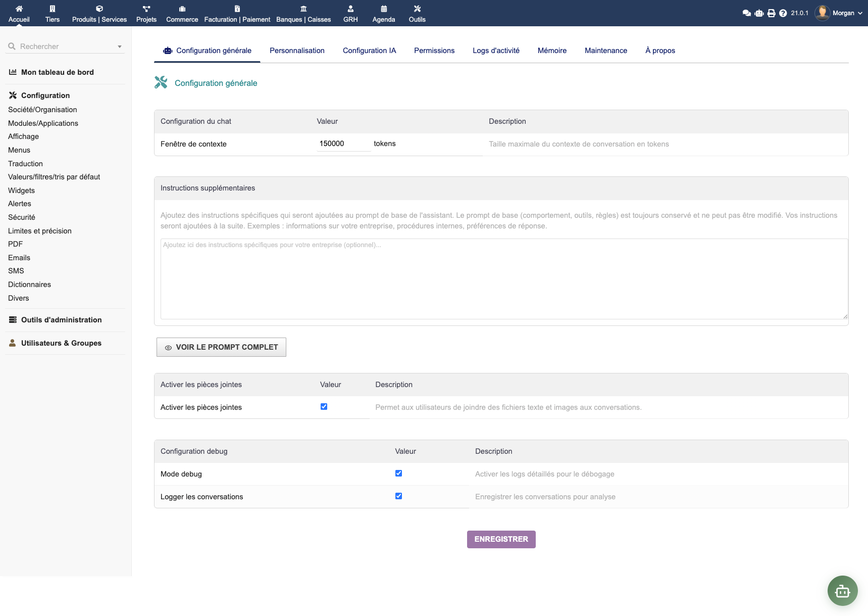
Task: Switch to the Permissions tab
Action: pyautogui.click(x=434, y=51)
